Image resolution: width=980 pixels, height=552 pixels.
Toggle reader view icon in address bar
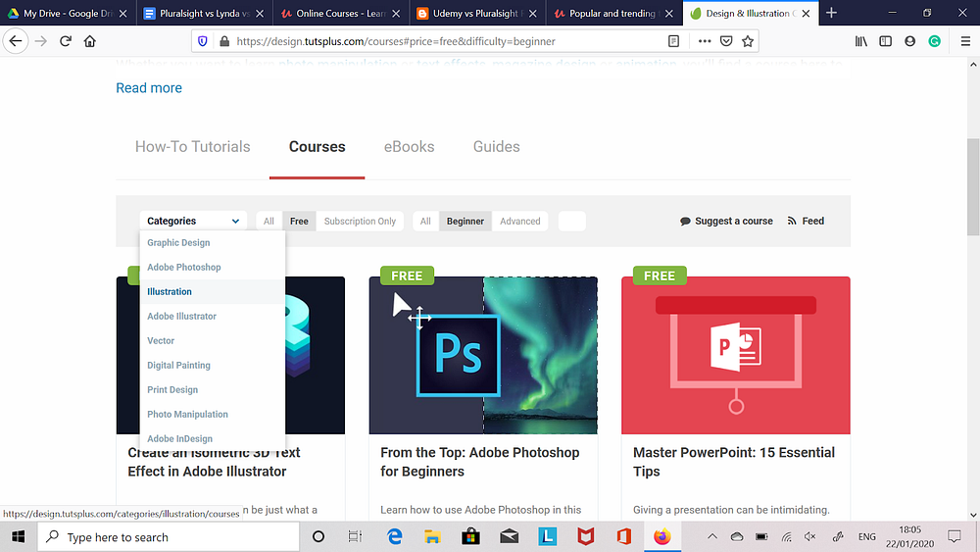(674, 41)
